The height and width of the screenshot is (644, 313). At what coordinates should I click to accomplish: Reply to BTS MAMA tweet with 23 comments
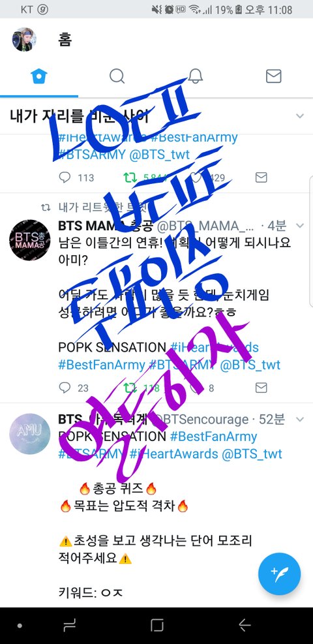65,388
